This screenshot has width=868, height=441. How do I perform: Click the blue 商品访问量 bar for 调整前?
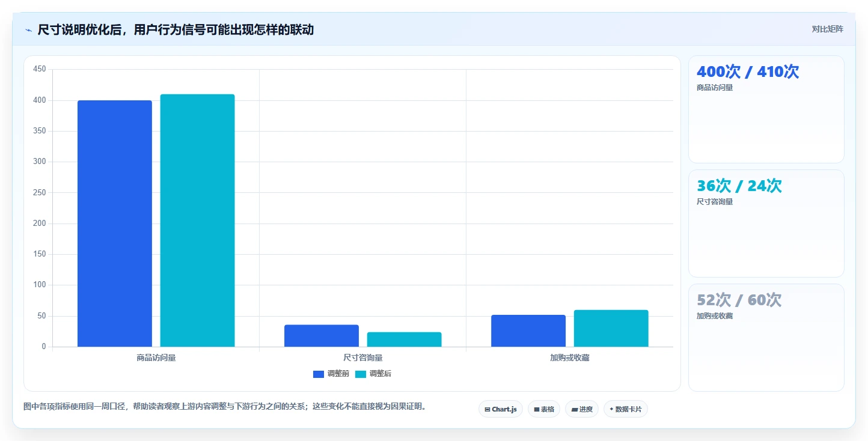[x=115, y=224]
